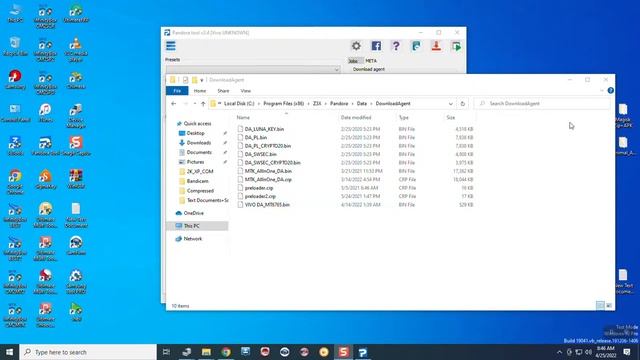The height and width of the screenshot is (360, 640).
Task: Open the quick access toolbar customize arrow
Action: [x=202, y=80]
